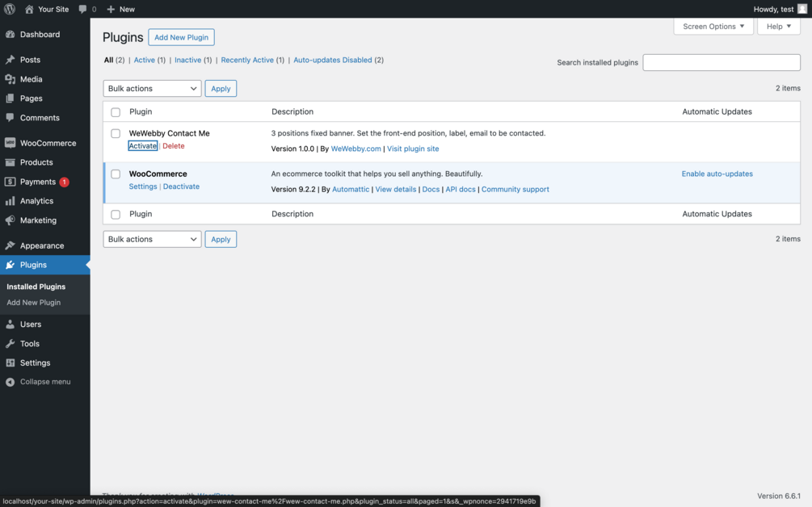This screenshot has width=812, height=507.
Task: Click the home icon beside Your Site
Action: (x=29, y=10)
